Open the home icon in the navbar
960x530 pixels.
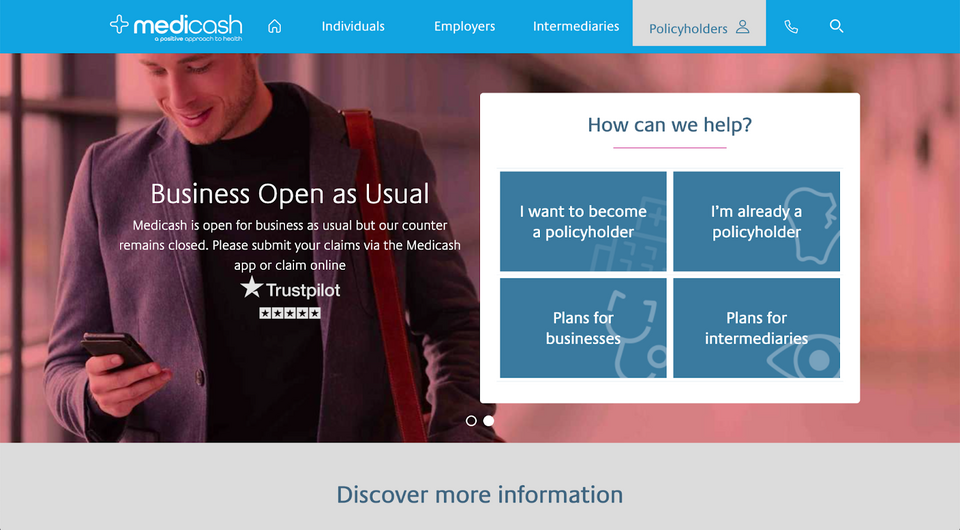(275, 26)
